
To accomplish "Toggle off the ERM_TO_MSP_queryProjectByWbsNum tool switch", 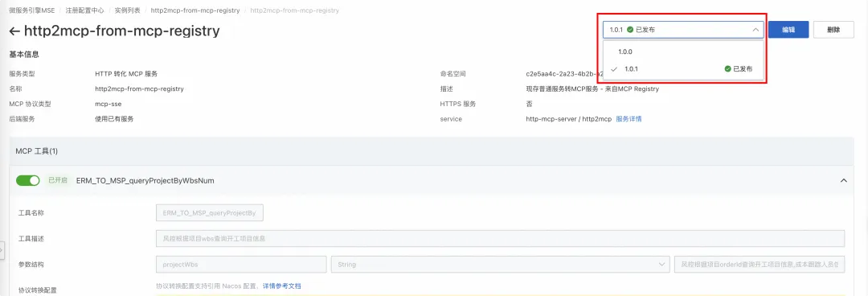I will pos(27,181).
